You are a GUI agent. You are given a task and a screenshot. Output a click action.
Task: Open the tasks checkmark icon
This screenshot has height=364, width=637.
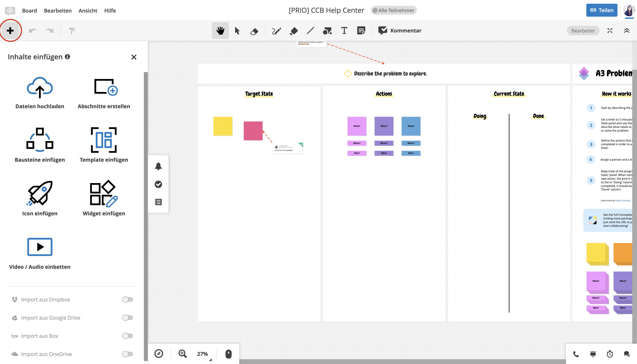(x=158, y=184)
